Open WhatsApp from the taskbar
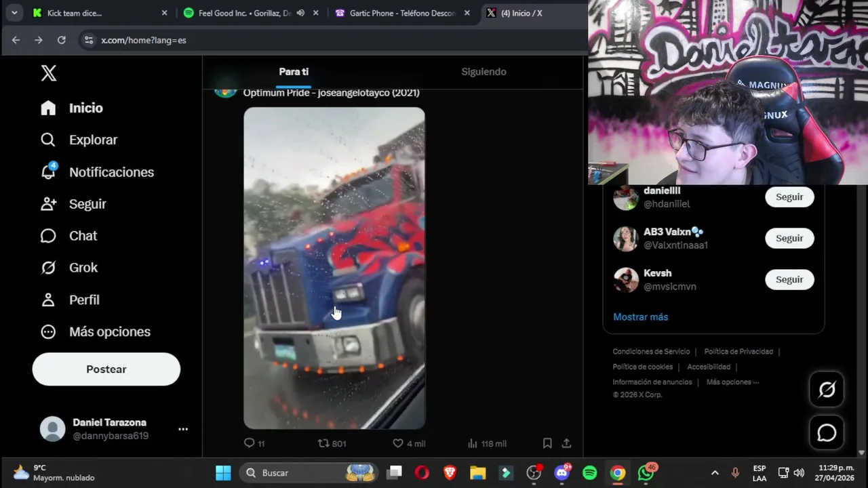This screenshot has height=488, width=868. (x=646, y=472)
